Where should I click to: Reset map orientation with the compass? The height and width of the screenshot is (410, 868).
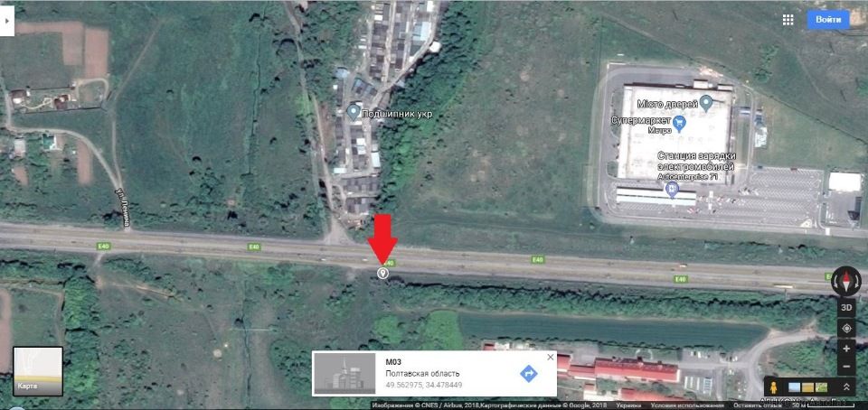click(846, 281)
